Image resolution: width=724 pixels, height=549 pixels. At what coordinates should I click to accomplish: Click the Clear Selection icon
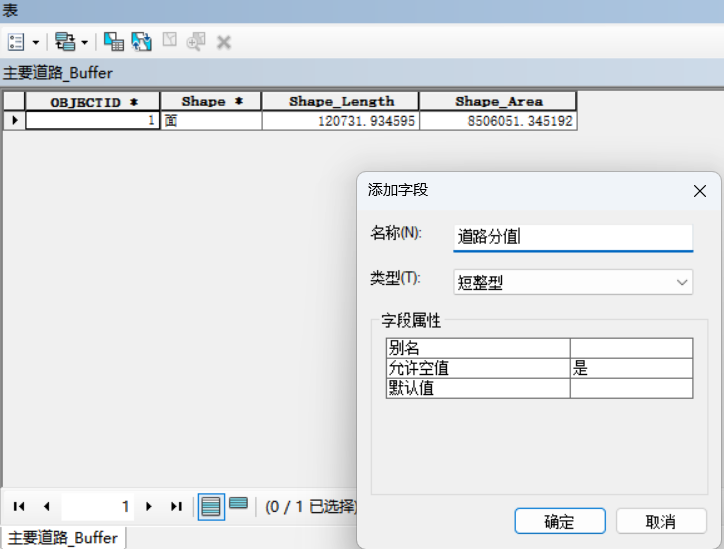(169, 40)
